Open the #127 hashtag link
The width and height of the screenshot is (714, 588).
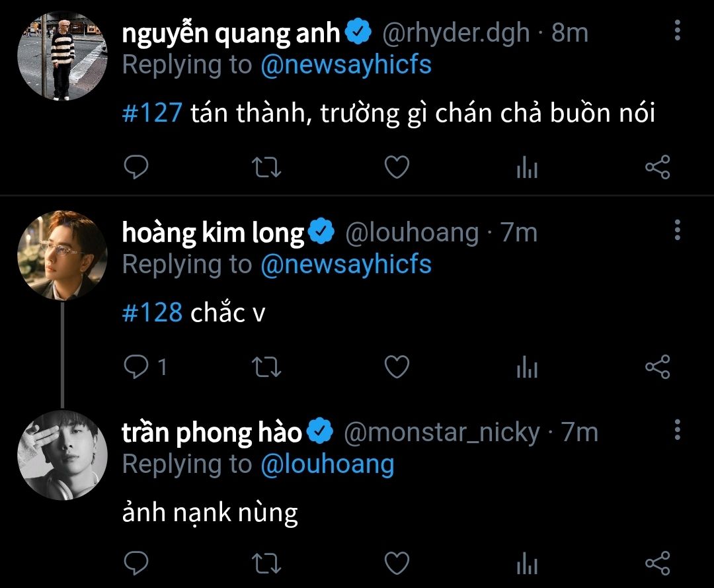[152, 112]
